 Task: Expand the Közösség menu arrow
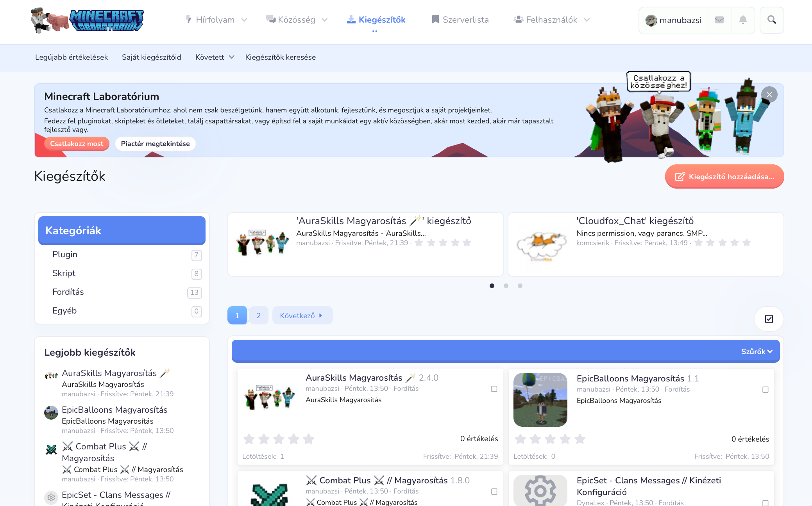tap(325, 20)
